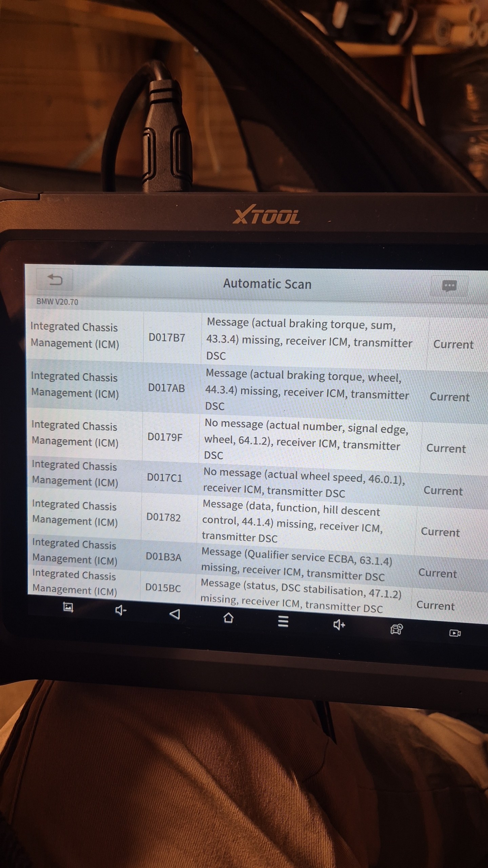Screen dimensions: 488x868
Task: Tap the screen recorder camera icon
Action: click(x=454, y=633)
